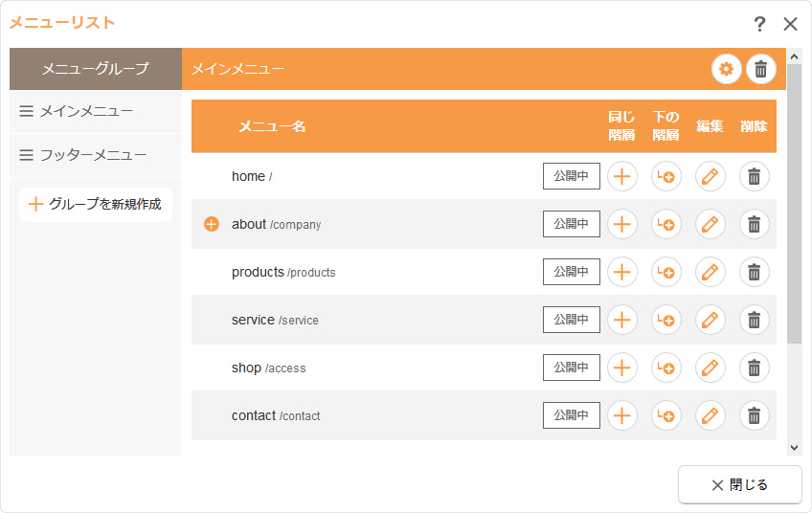Select フッターメニュー in the group sidebar
The image size is (812, 513).
pos(92,154)
